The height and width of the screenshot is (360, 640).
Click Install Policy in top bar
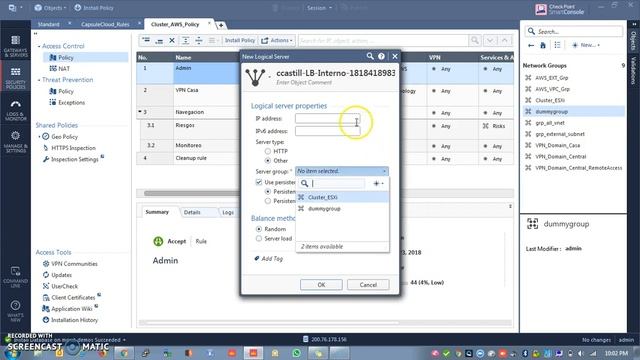click(x=94, y=8)
